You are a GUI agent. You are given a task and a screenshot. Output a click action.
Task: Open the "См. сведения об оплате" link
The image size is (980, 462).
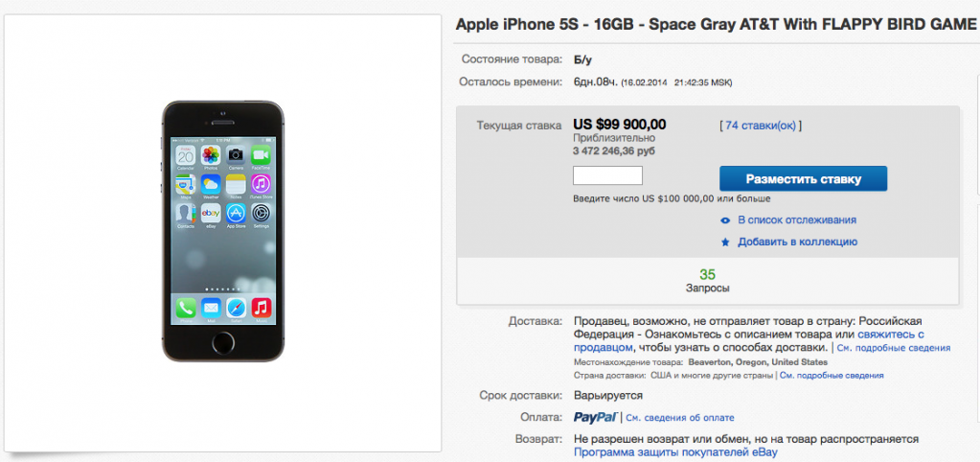pyautogui.click(x=680, y=418)
